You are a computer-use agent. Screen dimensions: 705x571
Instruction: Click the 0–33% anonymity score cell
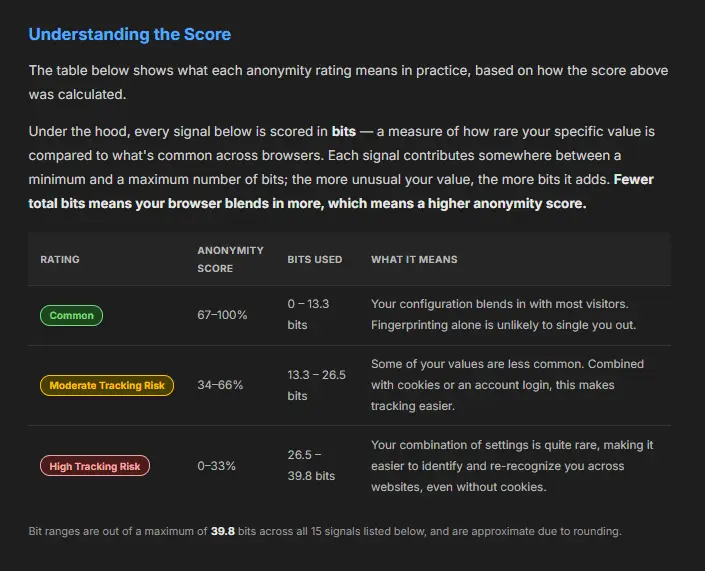pyautogui.click(x=216, y=466)
